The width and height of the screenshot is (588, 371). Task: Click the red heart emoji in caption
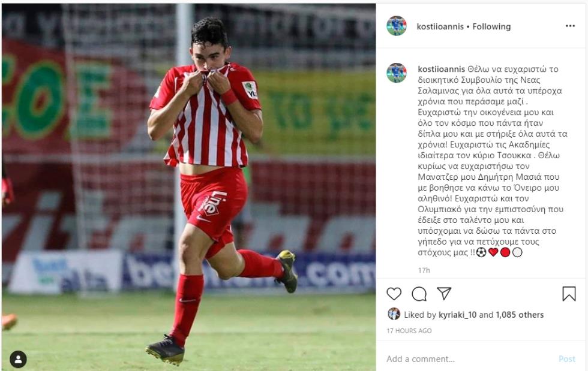[x=493, y=252]
